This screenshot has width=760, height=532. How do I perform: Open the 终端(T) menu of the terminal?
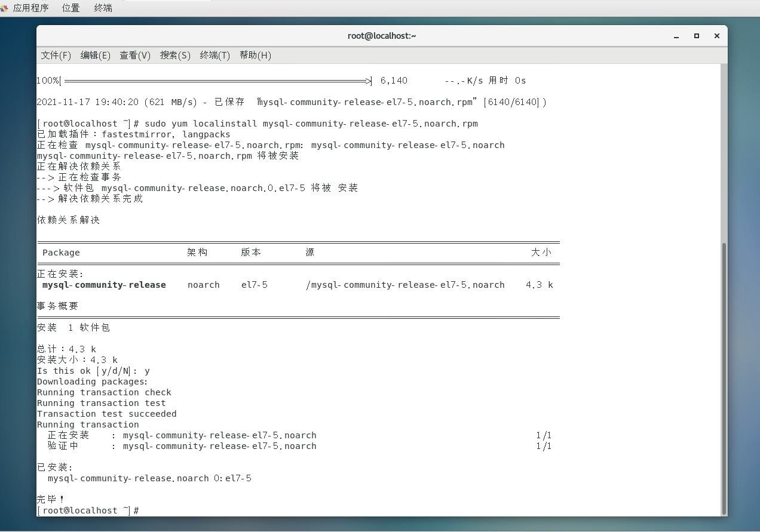[x=214, y=55]
